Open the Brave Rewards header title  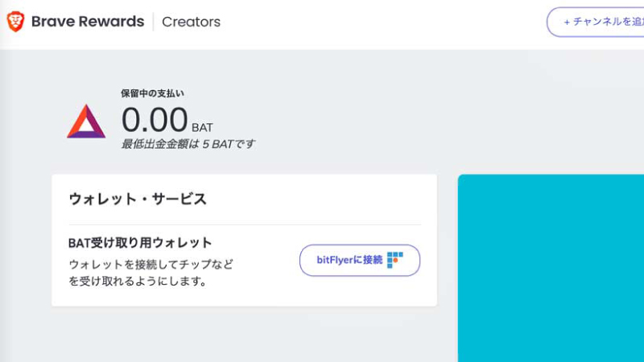[x=88, y=22]
